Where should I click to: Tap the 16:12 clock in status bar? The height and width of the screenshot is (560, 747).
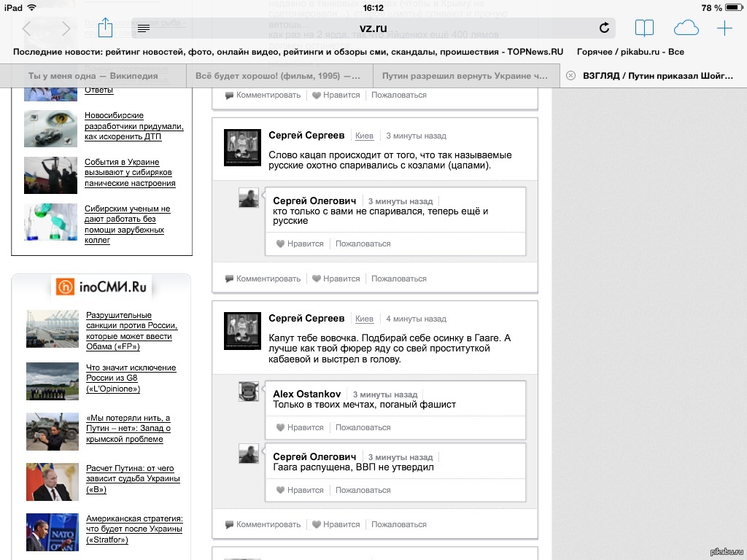(373, 7)
